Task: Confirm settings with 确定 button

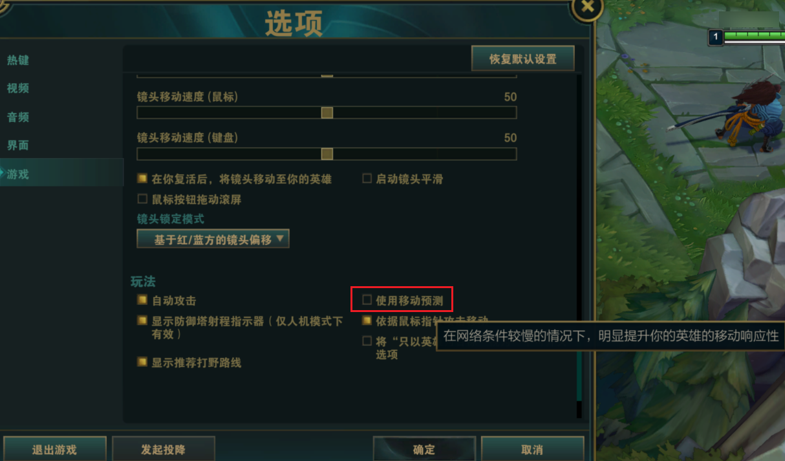Action: [x=424, y=449]
